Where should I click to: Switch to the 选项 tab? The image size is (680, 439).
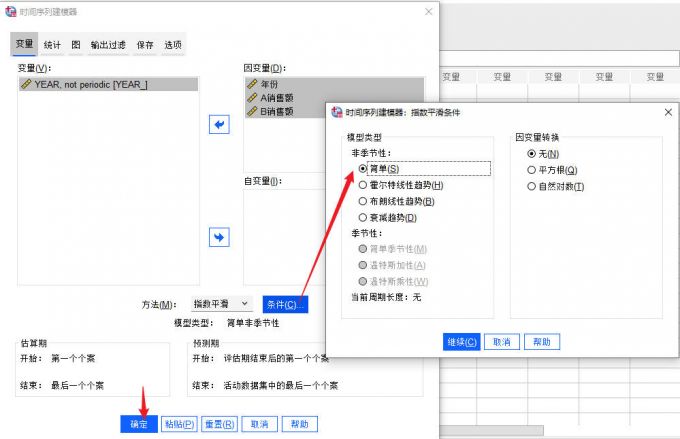pos(173,44)
